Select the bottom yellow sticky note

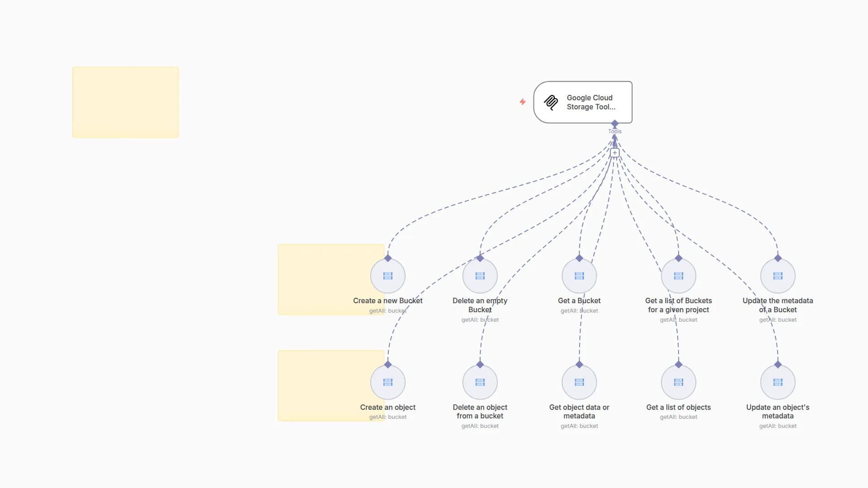pos(330,385)
